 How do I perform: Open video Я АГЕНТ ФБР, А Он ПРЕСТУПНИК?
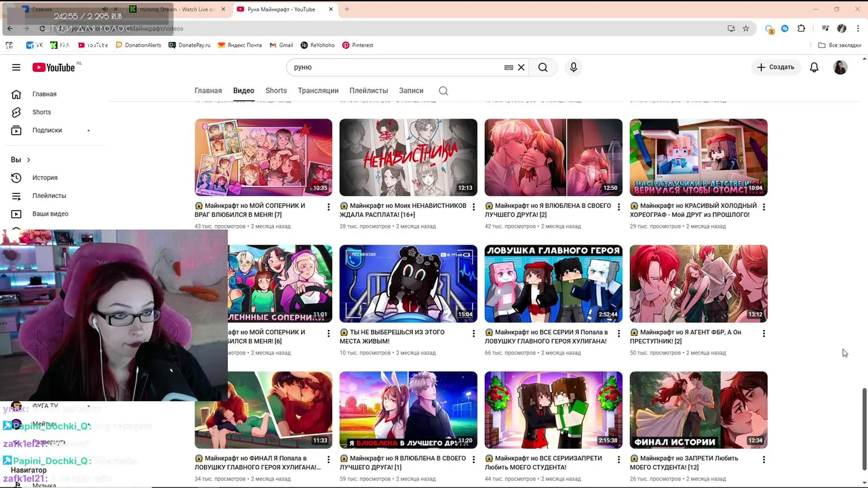coord(686,337)
